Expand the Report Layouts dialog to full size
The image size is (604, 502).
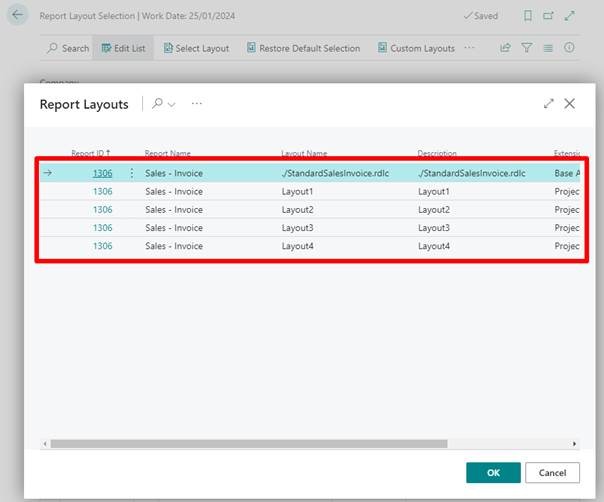pyautogui.click(x=549, y=104)
